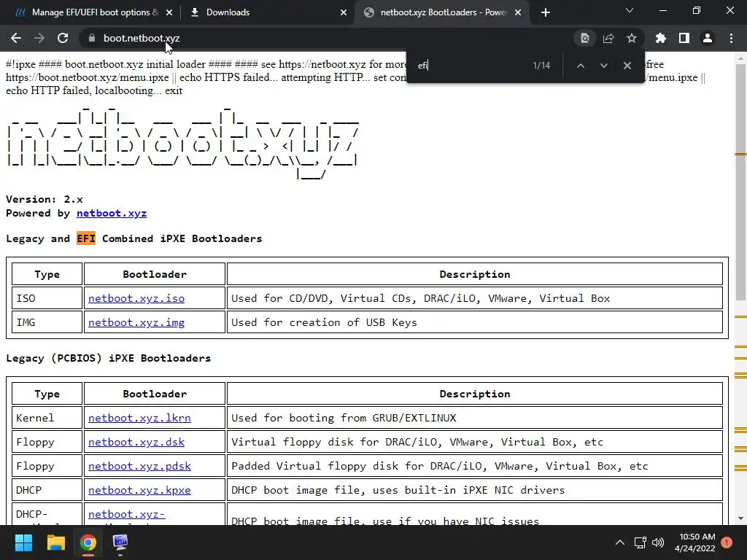This screenshot has width=747, height=560.
Task: Jump to next find result
Action: tap(603, 66)
